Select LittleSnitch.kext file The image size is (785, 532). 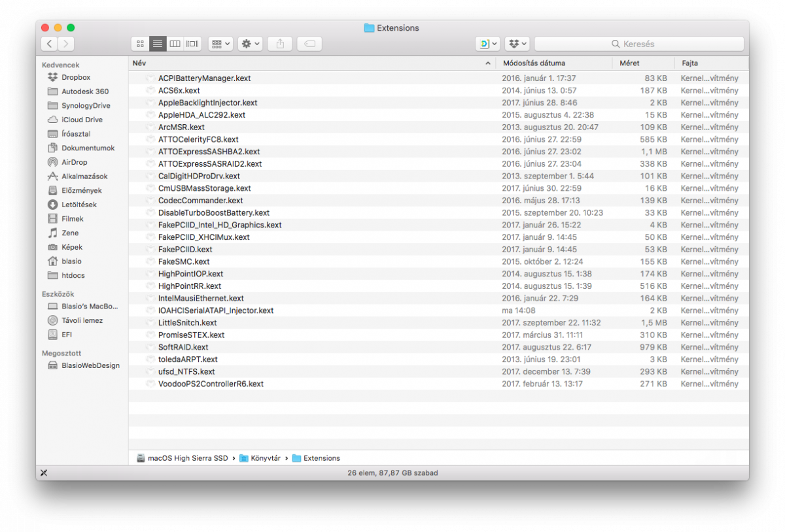pyautogui.click(x=438, y=322)
